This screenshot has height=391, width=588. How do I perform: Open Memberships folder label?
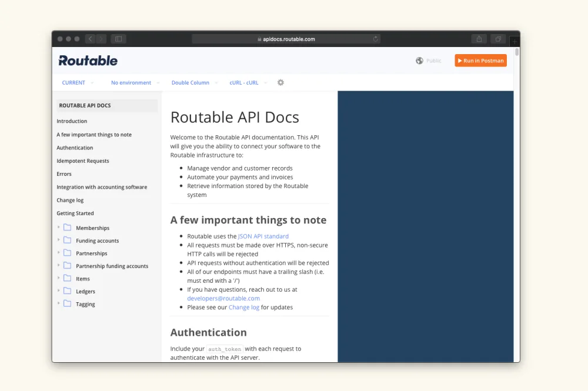point(93,228)
